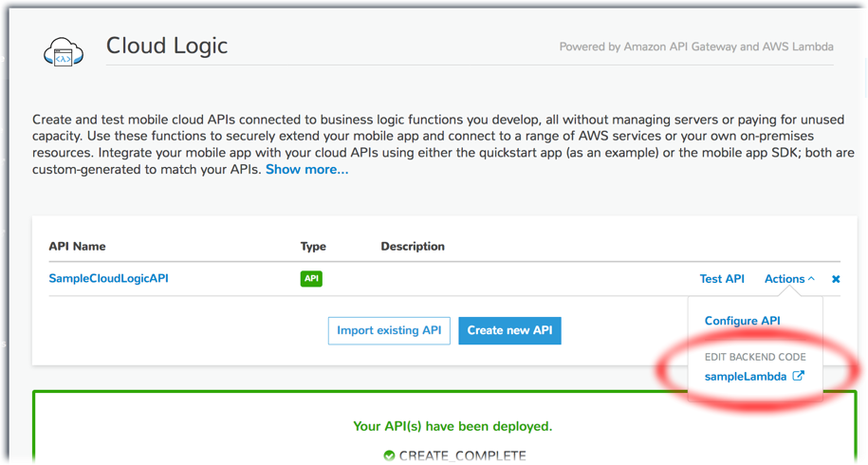
Task: Click the EDIT BACKEND CODE section label
Action: (755, 357)
